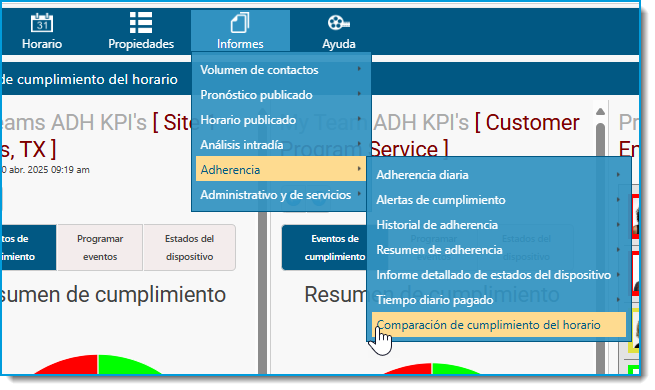This screenshot has height=390, width=655.
Task: Open Historial de adherencia entry
Action: 499,225
